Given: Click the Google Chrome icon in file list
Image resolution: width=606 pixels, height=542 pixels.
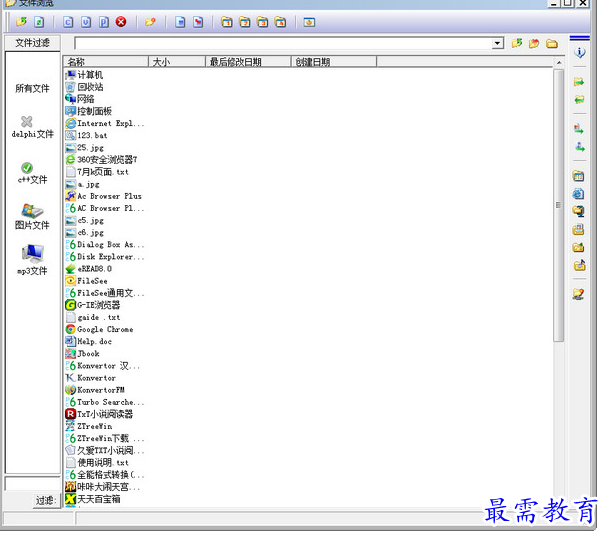Looking at the screenshot, I should click(70, 329).
